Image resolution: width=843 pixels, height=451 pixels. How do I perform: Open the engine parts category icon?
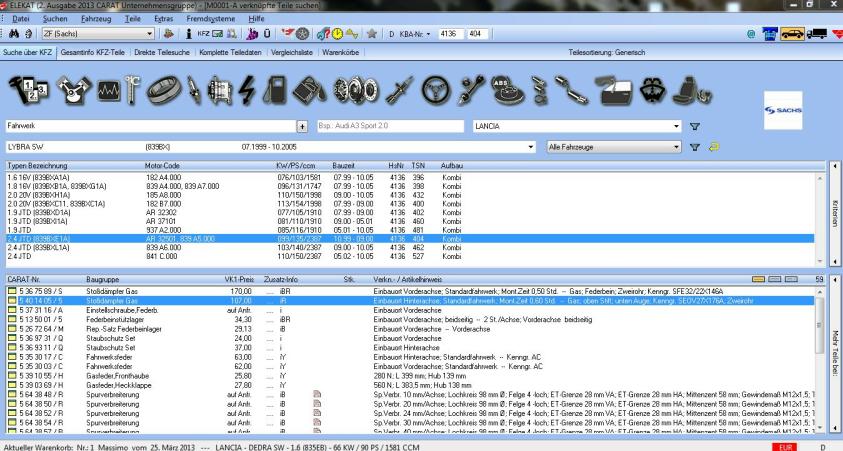point(74,90)
